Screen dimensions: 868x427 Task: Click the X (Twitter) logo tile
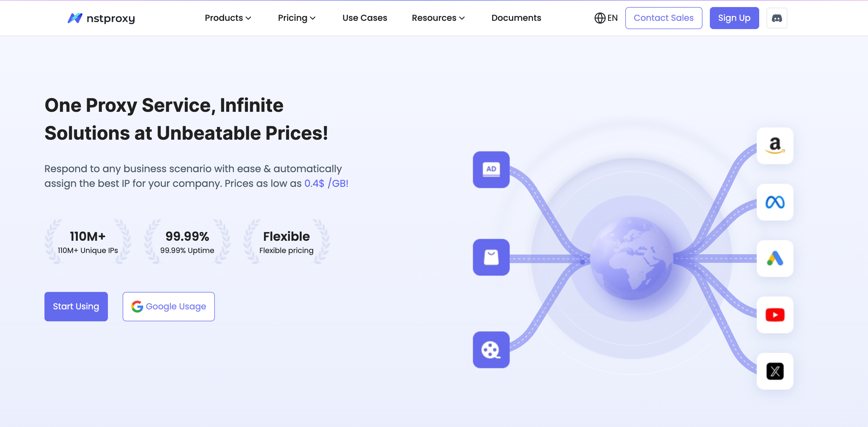[x=775, y=371]
